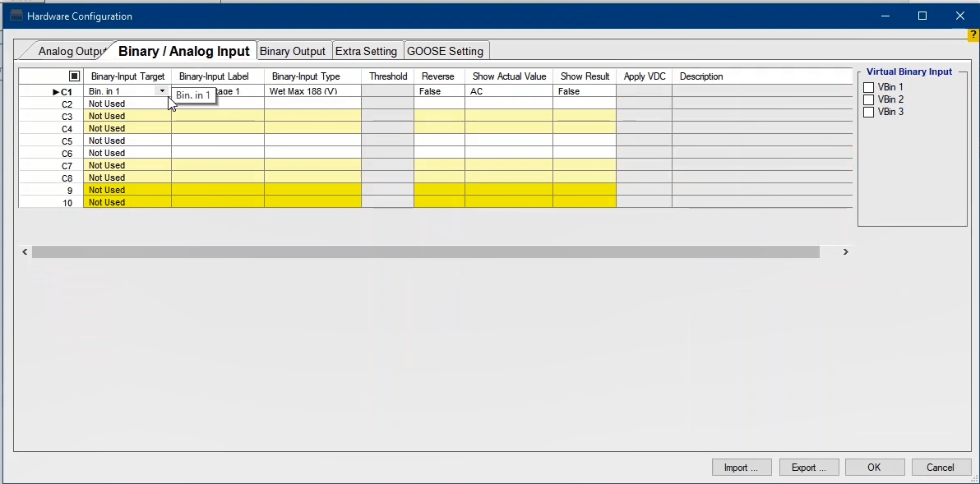Click the Import button
The image size is (980, 484).
click(x=741, y=468)
